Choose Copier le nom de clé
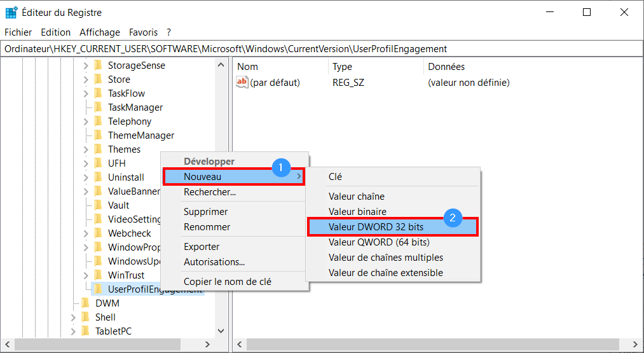 (x=234, y=282)
